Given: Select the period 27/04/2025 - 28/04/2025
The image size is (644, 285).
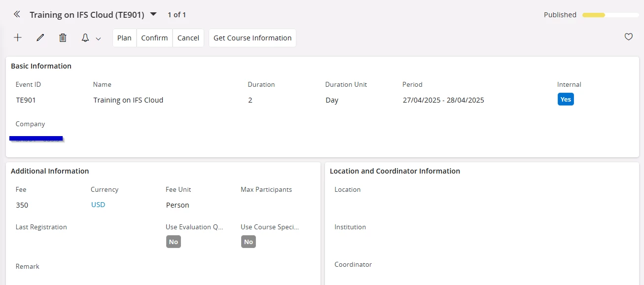Looking at the screenshot, I should pos(443,100).
